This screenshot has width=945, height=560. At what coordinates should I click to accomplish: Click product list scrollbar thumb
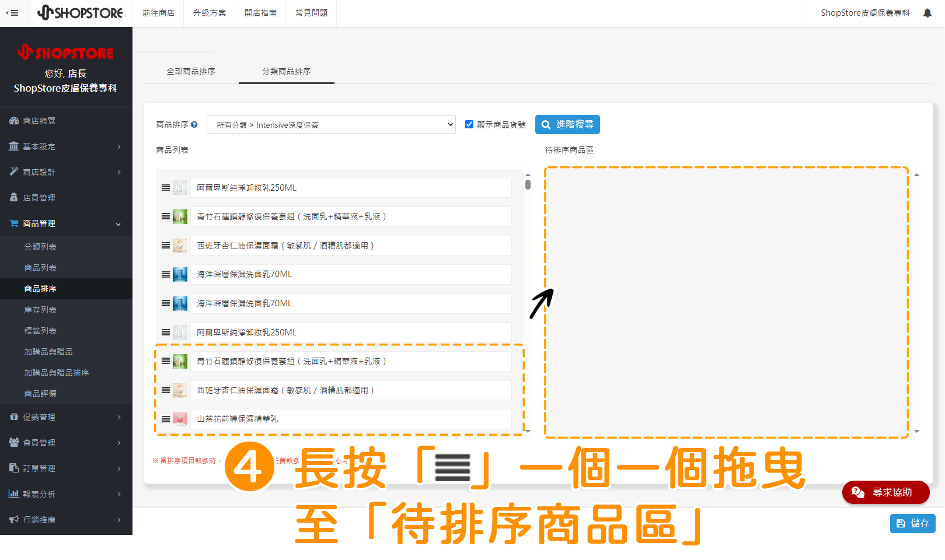(528, 184)
